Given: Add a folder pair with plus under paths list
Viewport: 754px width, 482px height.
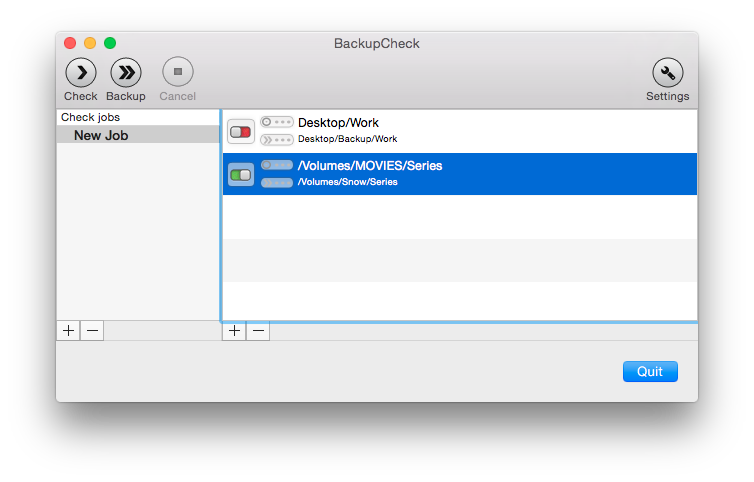Looking at the screenshot, I should point(234,331).
